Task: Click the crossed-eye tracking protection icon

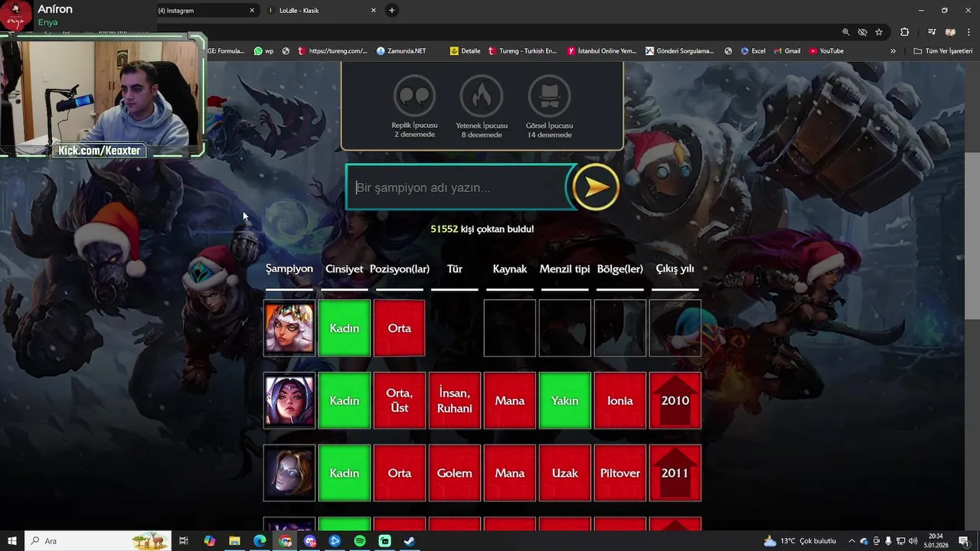Action: click(862, 32)
